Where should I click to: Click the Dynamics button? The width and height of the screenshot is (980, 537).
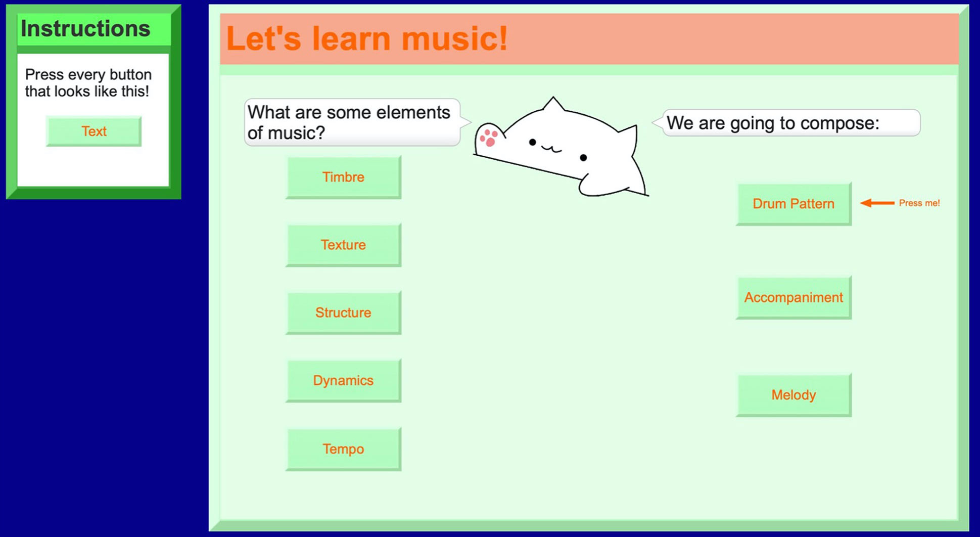[x=344, y=380]
